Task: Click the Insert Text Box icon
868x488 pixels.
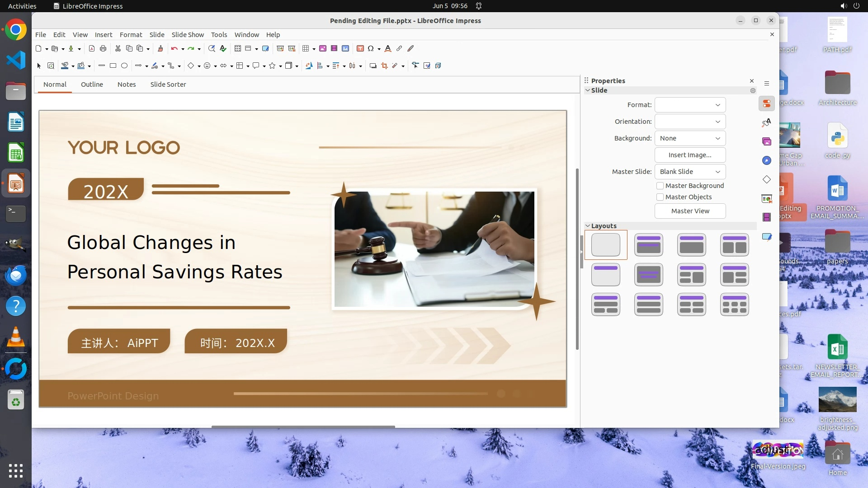Action: click(360, 48)
